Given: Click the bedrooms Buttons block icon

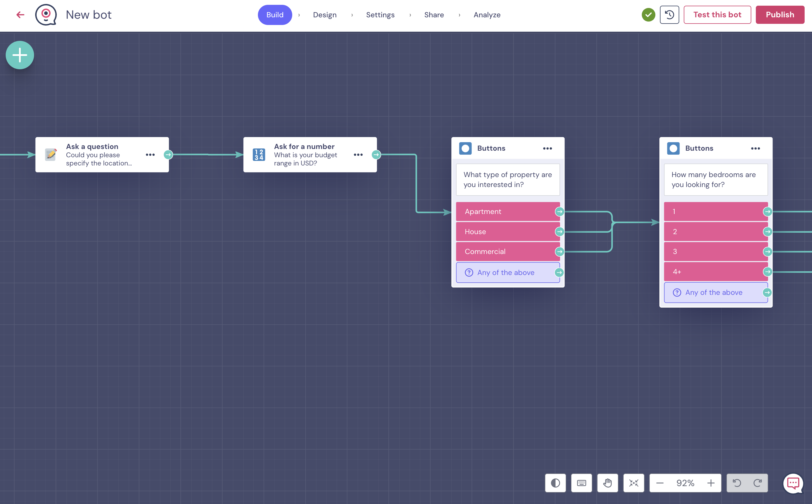Looking at the screenshot, I should point(673,148).
